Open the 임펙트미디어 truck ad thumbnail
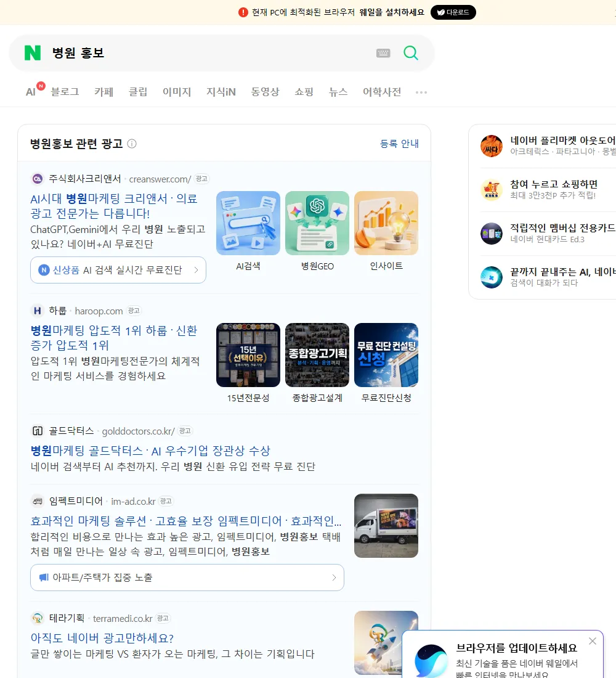The height and width of the screenshot is (678, 616). [x=386, y=526]
